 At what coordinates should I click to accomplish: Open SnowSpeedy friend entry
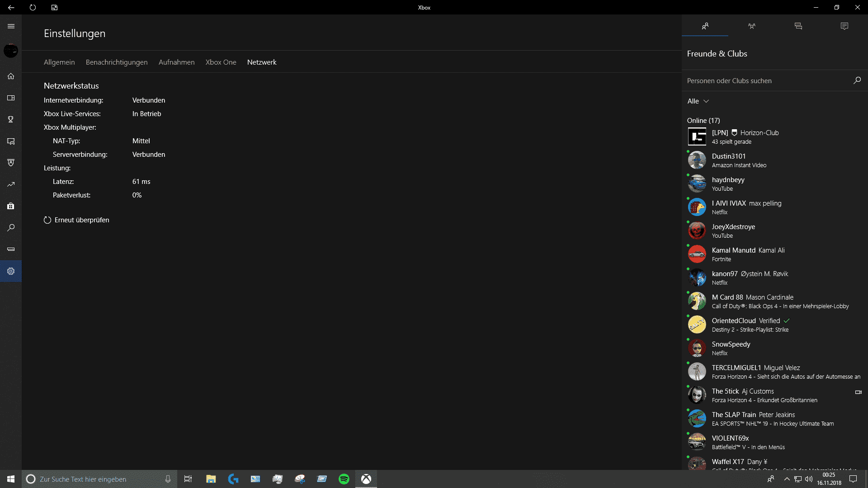point(775,348)
